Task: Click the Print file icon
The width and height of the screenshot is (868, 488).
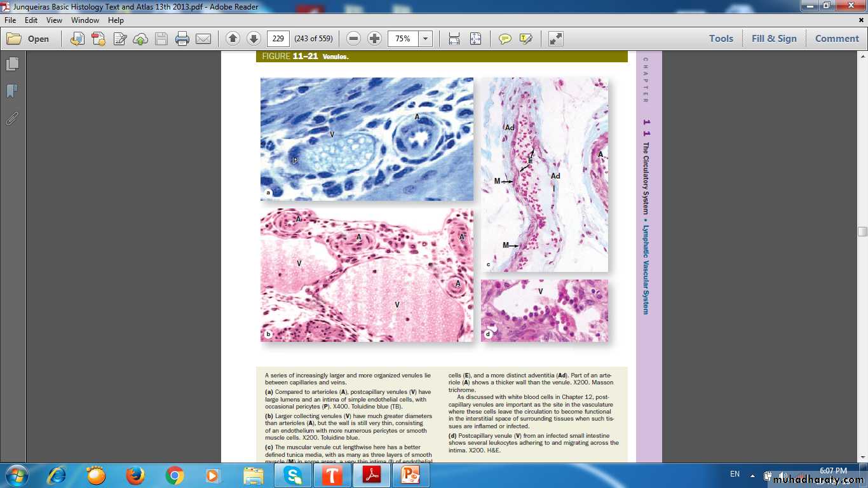Action: pos(182,39)
